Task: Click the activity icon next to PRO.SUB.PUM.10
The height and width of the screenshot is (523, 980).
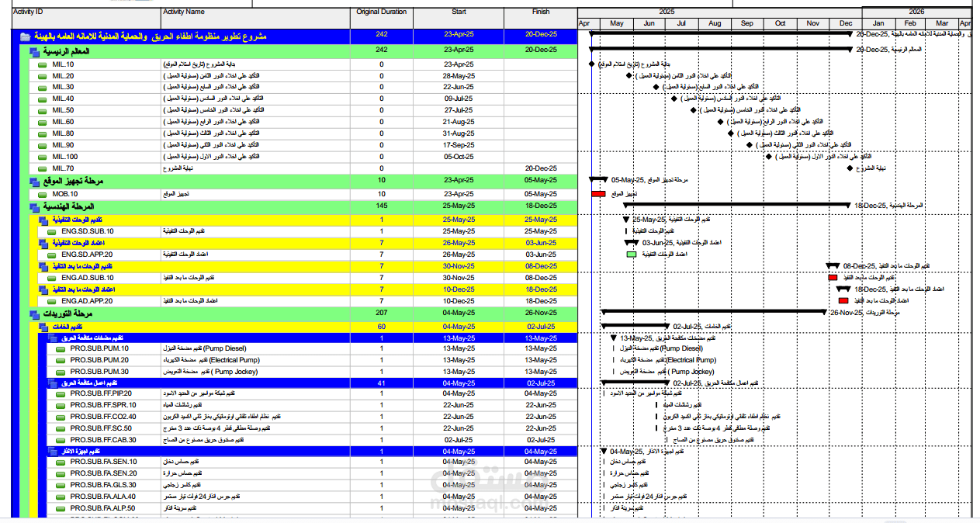Action: (61, 349)
